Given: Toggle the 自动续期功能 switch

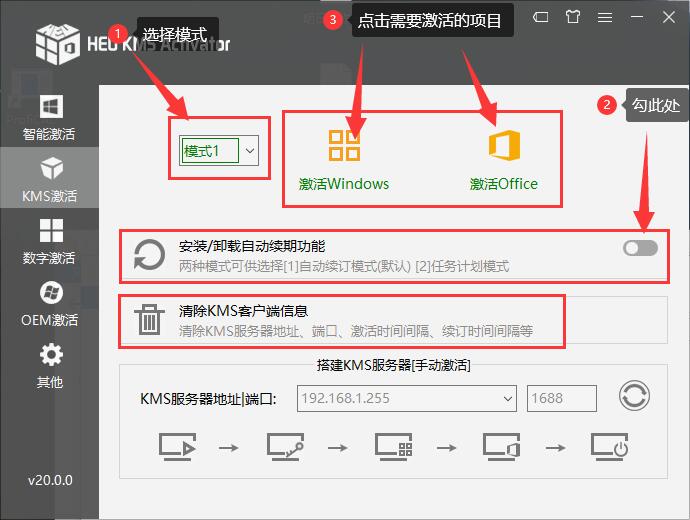Looking at the screenshot, I should 640,248.
